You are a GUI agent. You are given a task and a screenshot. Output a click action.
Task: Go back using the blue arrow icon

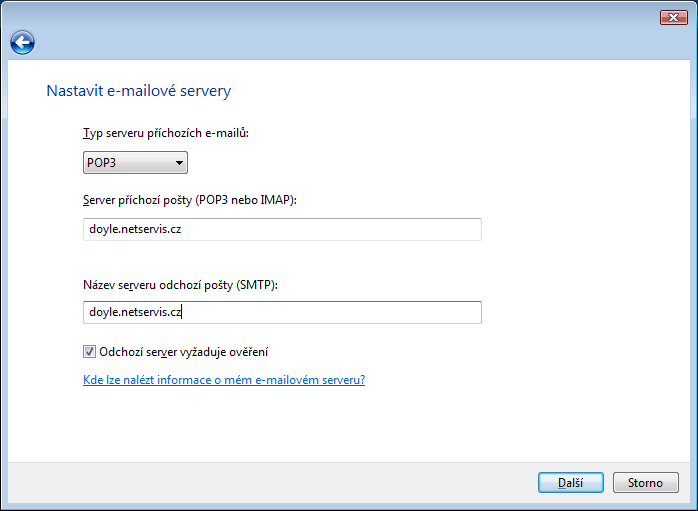coord(22,43)
